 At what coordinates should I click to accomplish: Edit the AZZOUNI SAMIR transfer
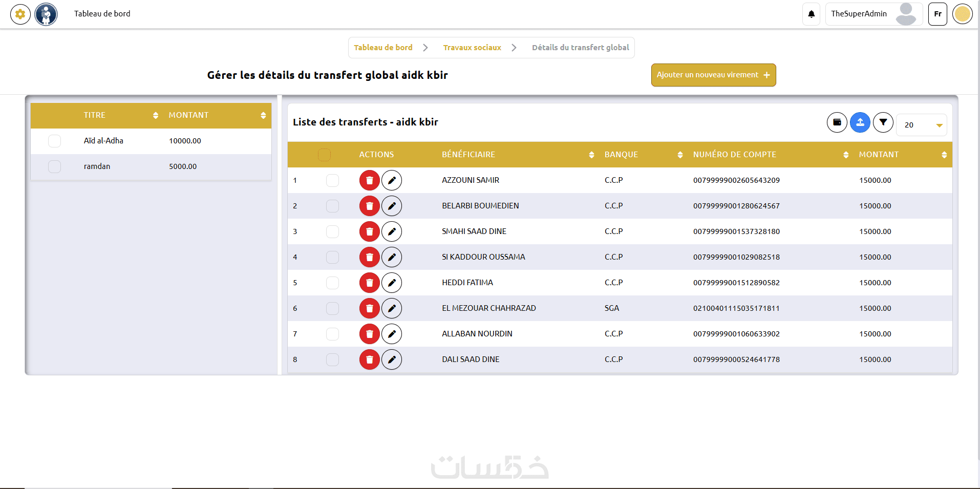click(x=392, y=180)
